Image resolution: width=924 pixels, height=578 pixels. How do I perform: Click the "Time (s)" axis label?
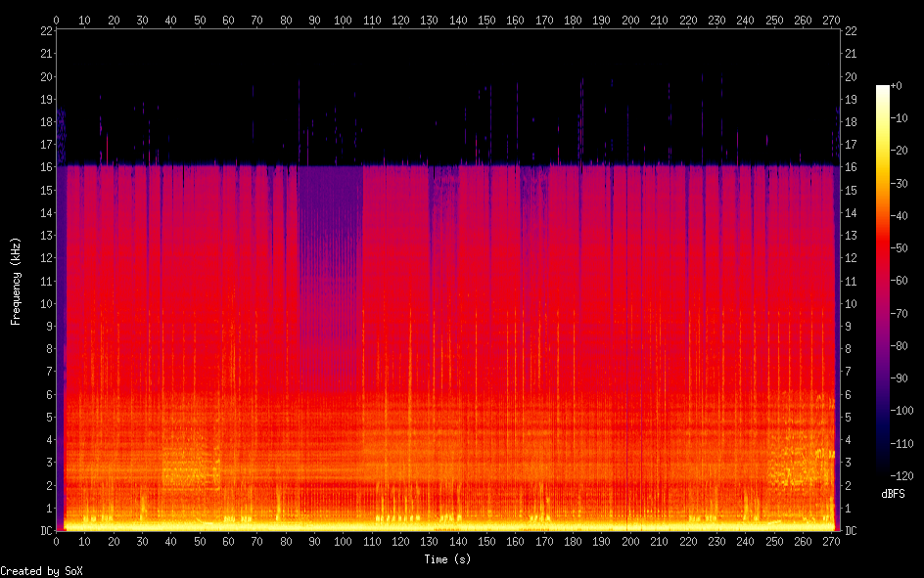448,559
